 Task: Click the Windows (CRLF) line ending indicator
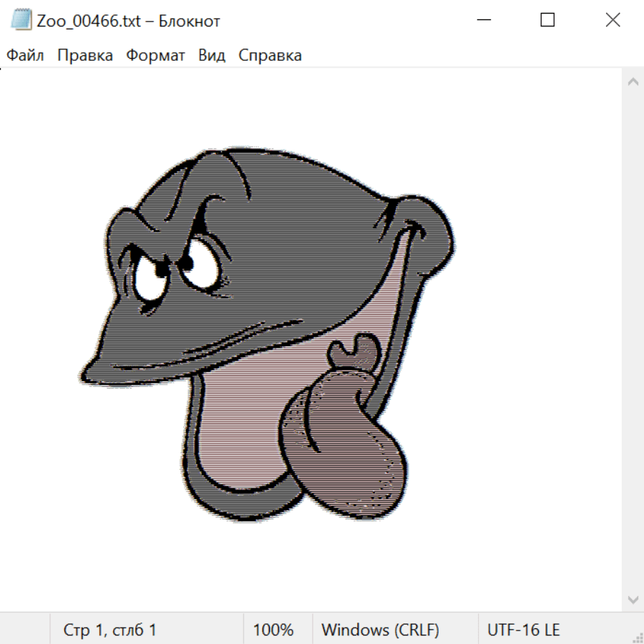click(380, 630)
